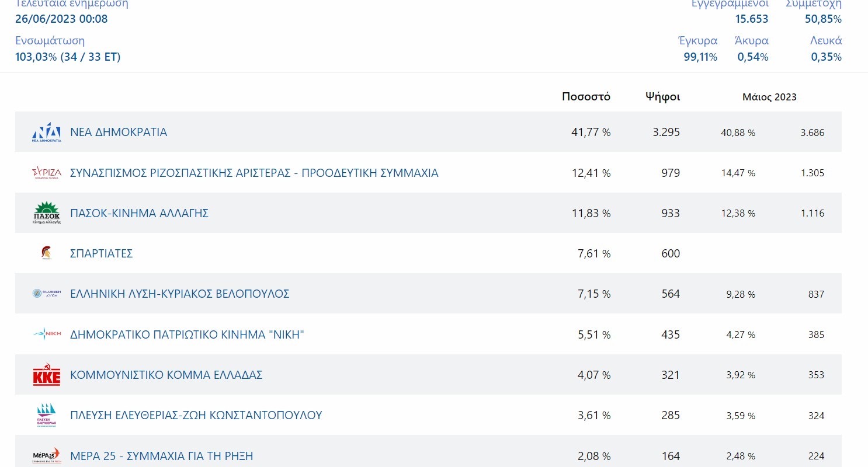Click PASOK May percentage 12,38 %

[738, 214]
